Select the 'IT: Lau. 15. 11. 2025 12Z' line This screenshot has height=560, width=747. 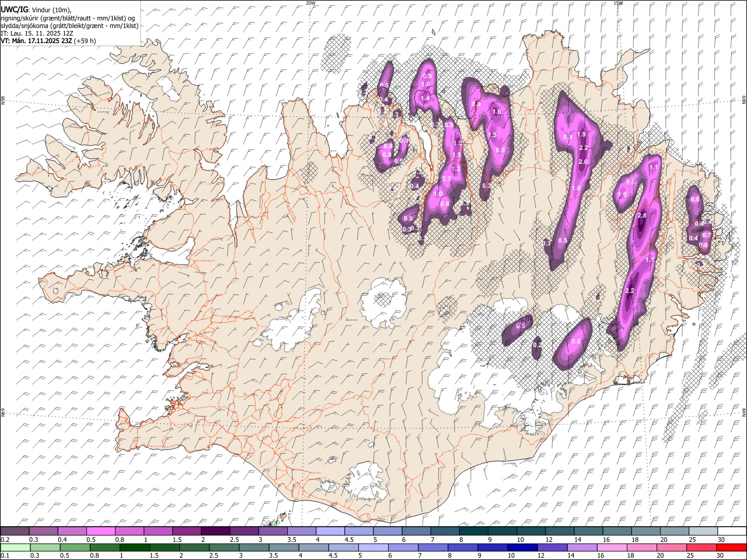(37, 33)
